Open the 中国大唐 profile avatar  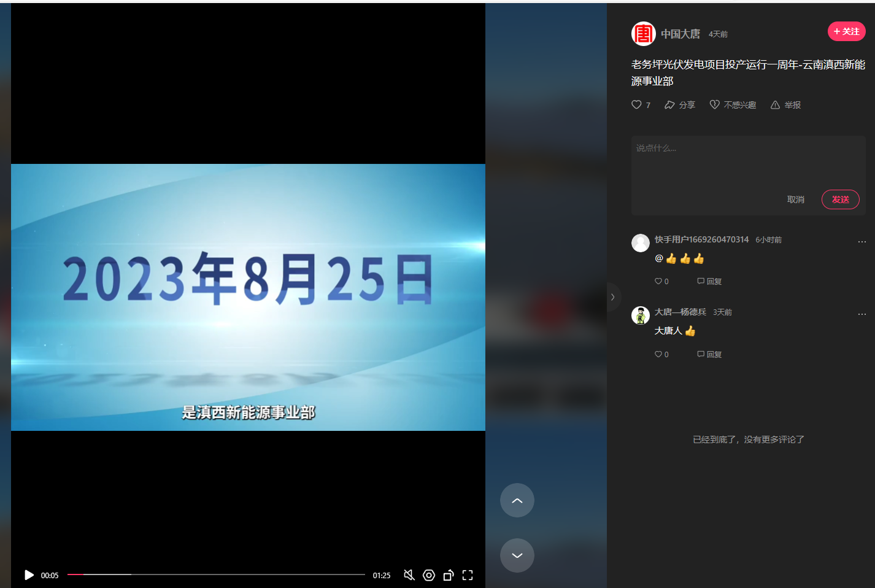(643, 34)
